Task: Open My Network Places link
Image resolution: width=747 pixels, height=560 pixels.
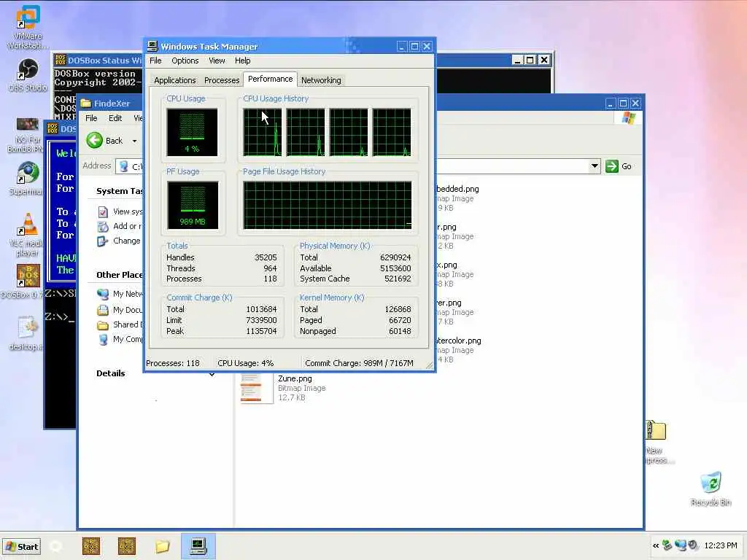Action: pyautogui.click(x=120, y=294)
